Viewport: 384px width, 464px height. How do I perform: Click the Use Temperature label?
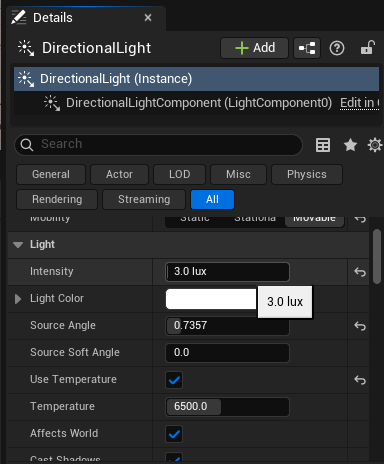tap(73, 379)
